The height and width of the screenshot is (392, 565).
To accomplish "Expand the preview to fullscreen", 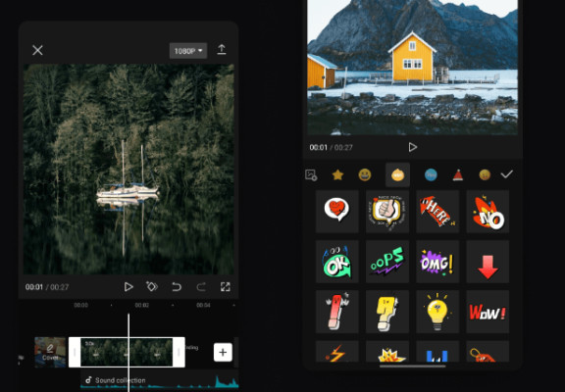I will point(226,287).
